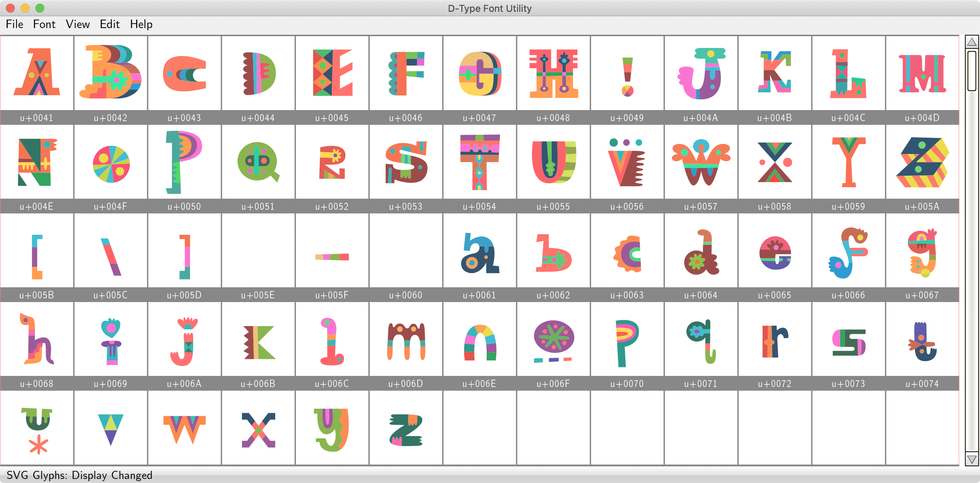Viewport: 980px width, 483px height.
Task: Select the lowercase k glyph at u+006B
Action: (x=259, y=342)
